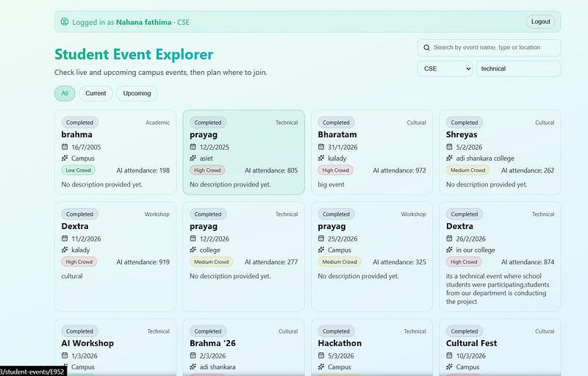Open the Brahma '26 event title

212,343
